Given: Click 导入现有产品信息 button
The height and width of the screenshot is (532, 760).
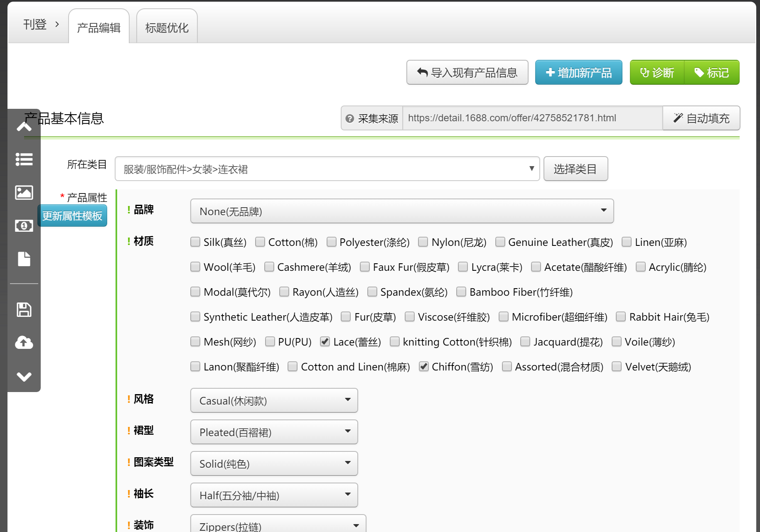Looking at the screenshot, I should pyautogui.click(x=467, y=72).
